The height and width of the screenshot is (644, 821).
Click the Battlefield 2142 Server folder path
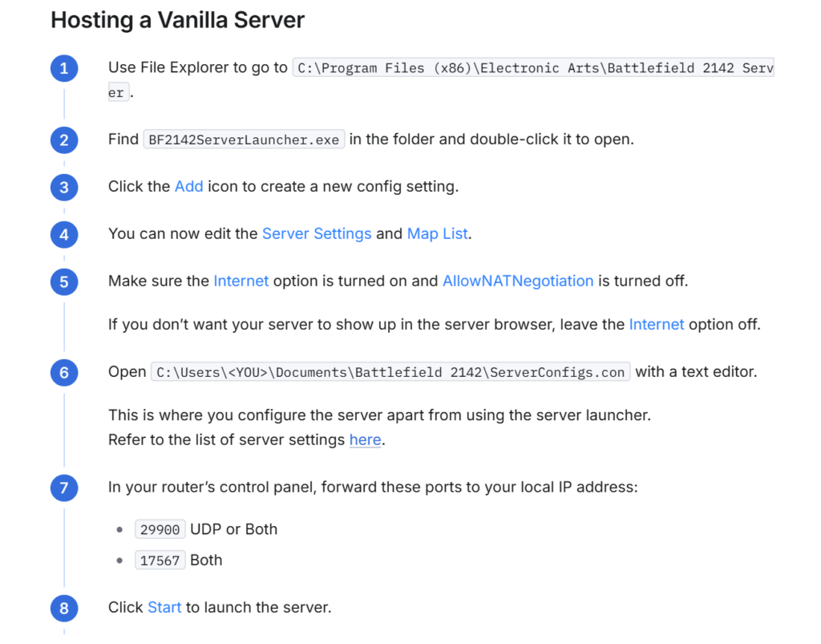[533, 69]
